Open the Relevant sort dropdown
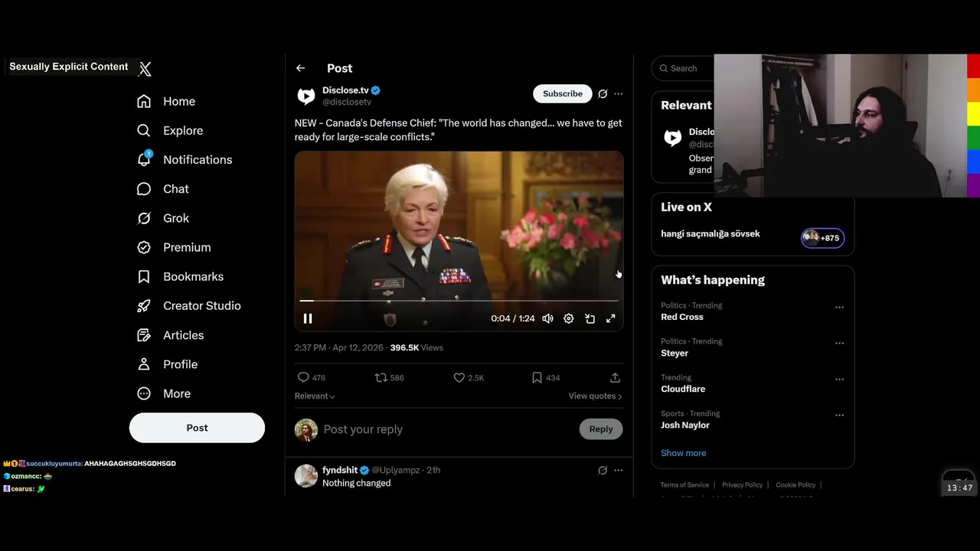 coord(315,396)
